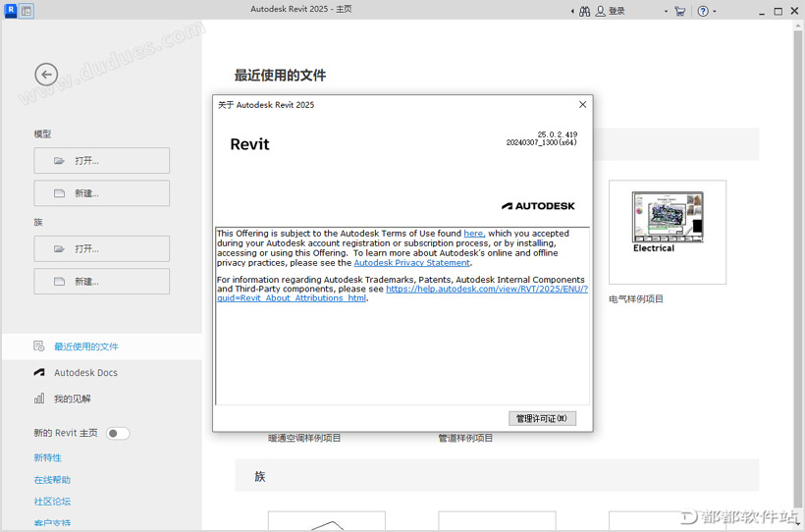Open the Autodesk Privacy Statement link
The width and height of the screenshot is (805, 532).
411,262
